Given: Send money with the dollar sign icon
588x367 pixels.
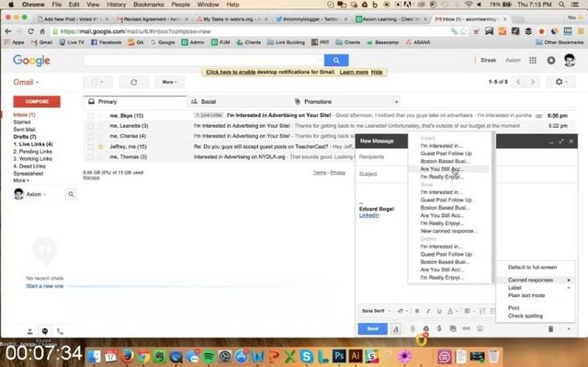Looking at the screenshot, I should tap(439, 328).
